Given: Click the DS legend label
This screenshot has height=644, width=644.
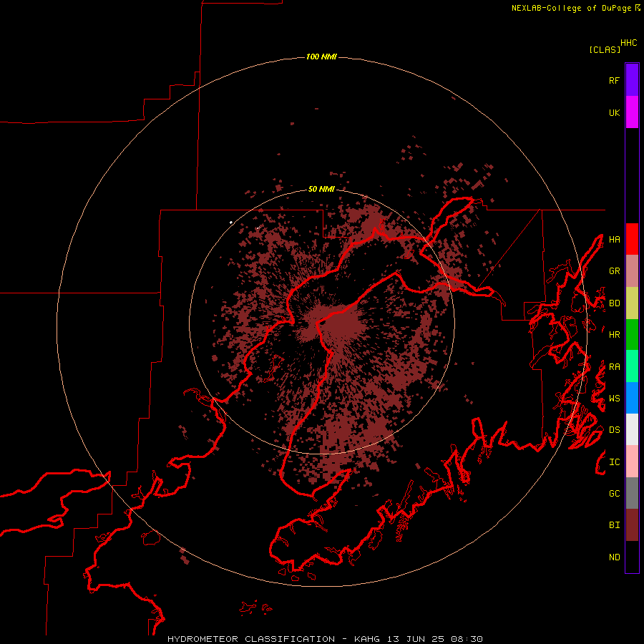Looking at the screenshot, I should point(614,430).
